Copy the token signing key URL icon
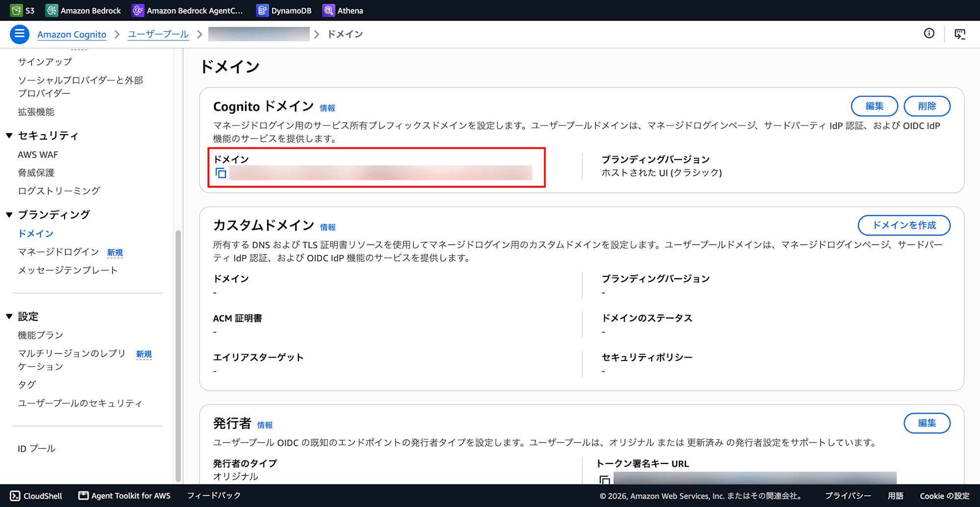The image size is (980, 507). pyautogui.click(x=605, y=479)
